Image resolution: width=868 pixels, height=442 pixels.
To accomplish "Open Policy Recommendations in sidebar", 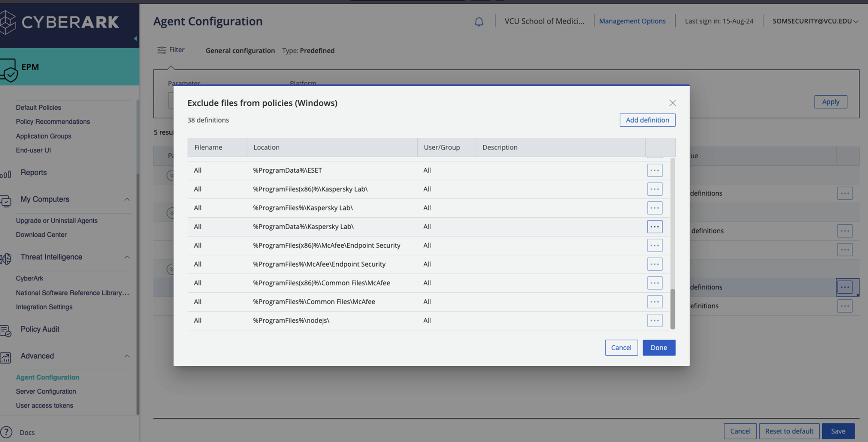I will (x=53, y=122).
